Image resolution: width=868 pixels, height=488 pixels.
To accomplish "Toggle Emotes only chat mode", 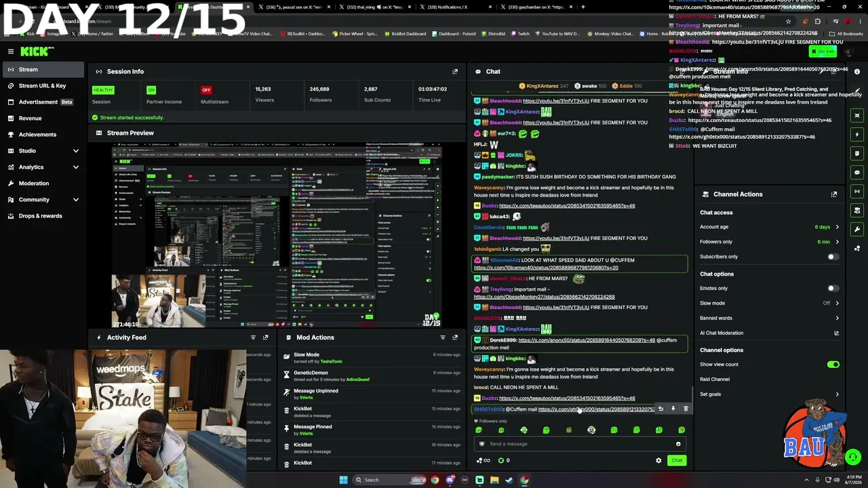I will pyautogui.click(x=833, y=289).
